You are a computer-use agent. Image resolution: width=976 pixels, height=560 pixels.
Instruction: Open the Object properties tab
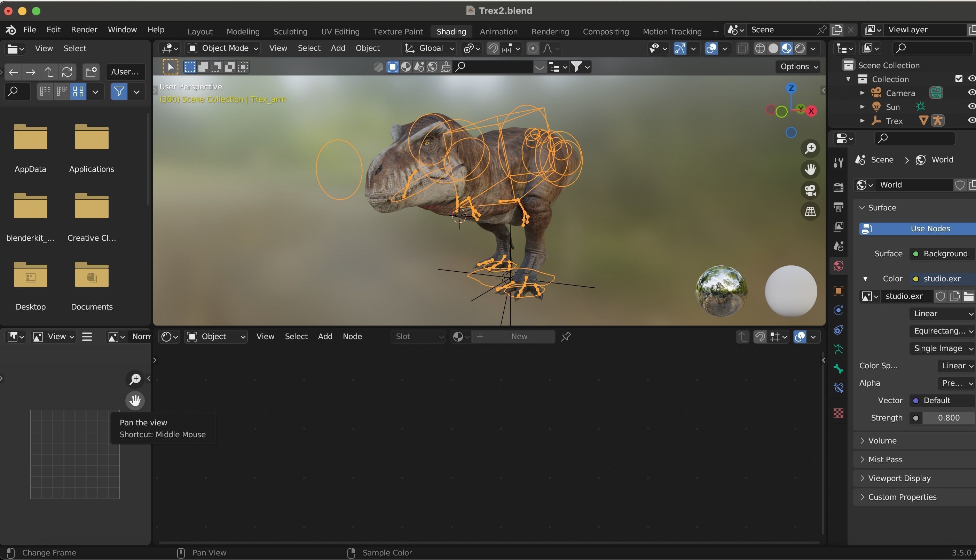[838, 291]
